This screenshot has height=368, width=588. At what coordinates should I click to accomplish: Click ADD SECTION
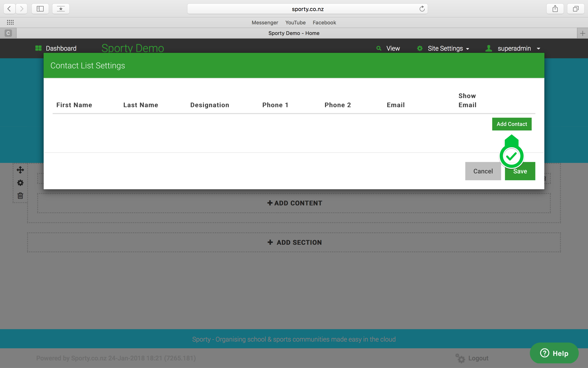click(x=294, y=242)
